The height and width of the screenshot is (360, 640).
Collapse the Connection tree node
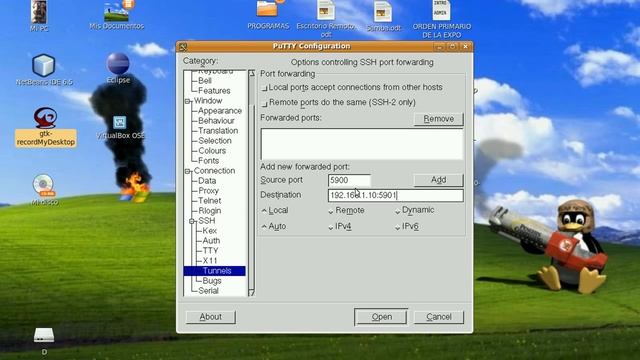[187, 171]
